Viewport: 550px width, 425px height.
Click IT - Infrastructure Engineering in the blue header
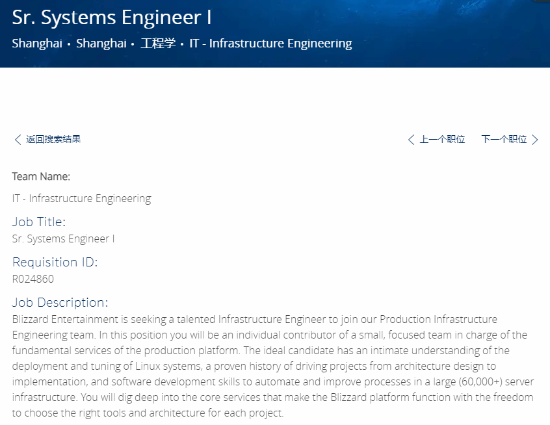click(x=271, y=43)
